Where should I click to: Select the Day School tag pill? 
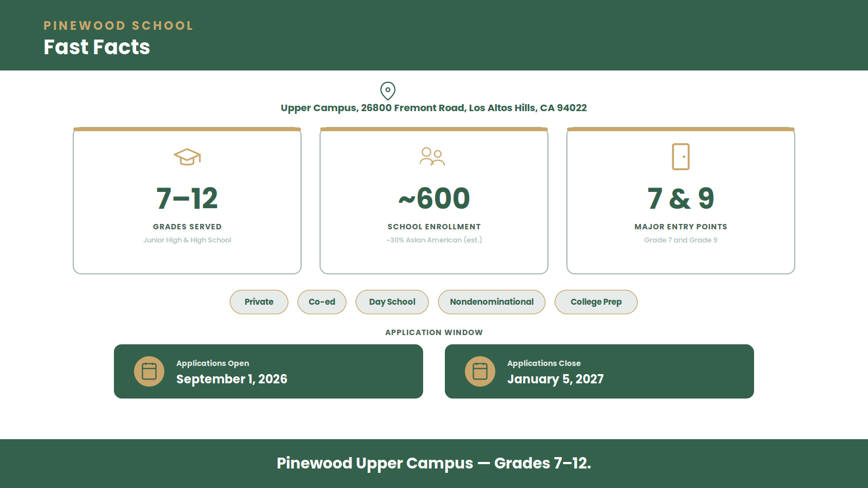pos(392,302)
